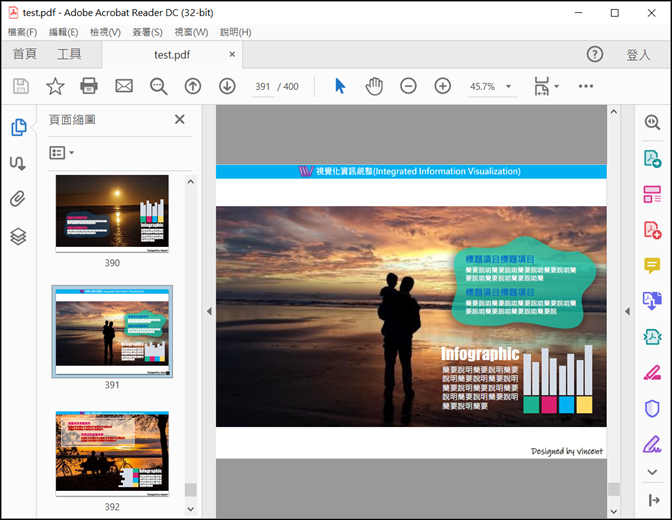Add a bookmark with the star icon

click(x=55, y=86)
